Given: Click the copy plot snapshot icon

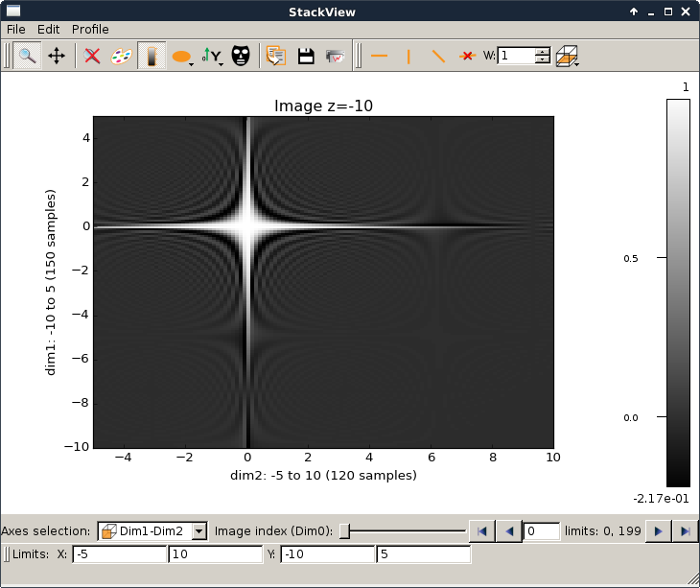Looking at the screenshot, I should 276,56.
